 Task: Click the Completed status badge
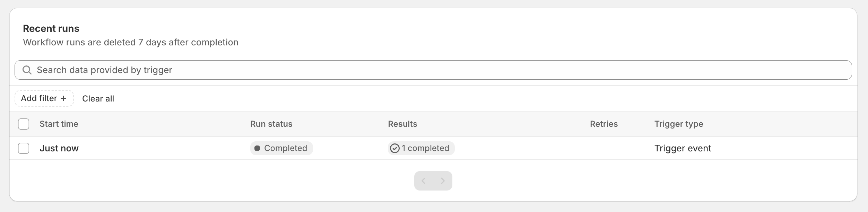point(281,148)
